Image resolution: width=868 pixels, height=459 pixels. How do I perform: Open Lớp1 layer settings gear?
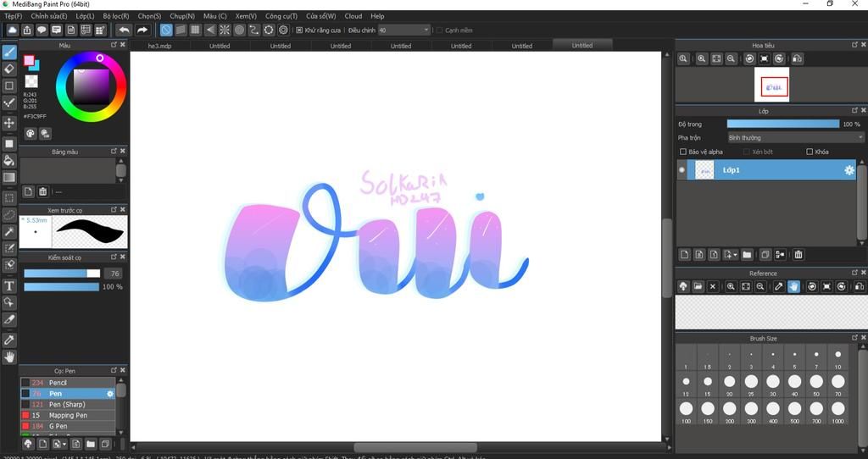click(x=849, y=170)
